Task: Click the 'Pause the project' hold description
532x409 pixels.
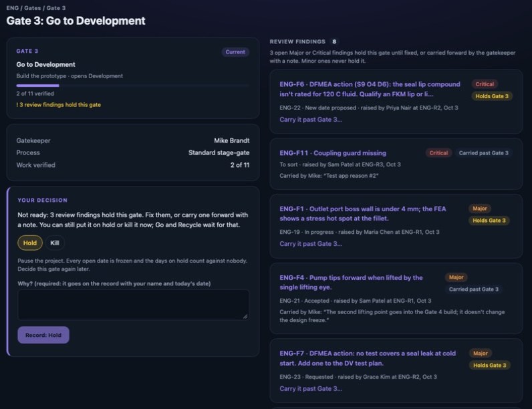Action: click(132, 265)
